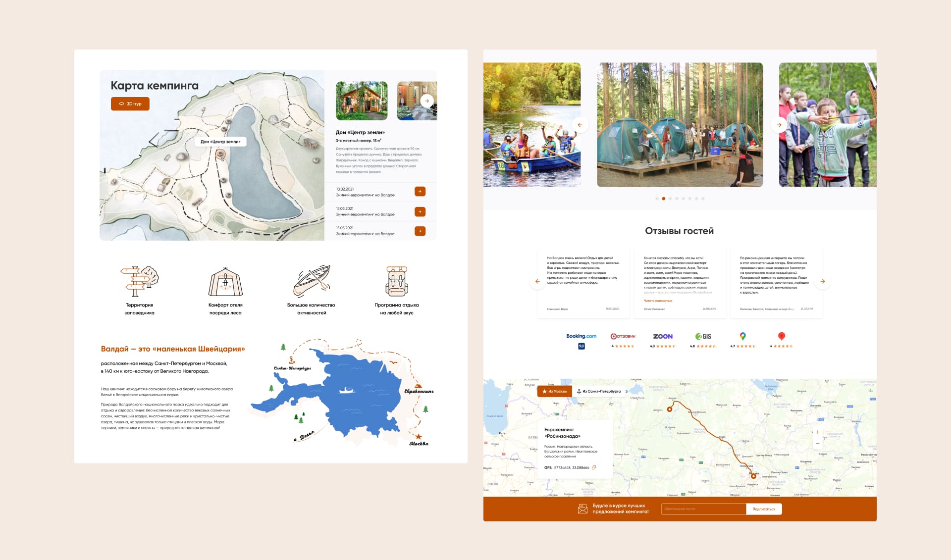Focus the email subscription input field

[703, 509]
